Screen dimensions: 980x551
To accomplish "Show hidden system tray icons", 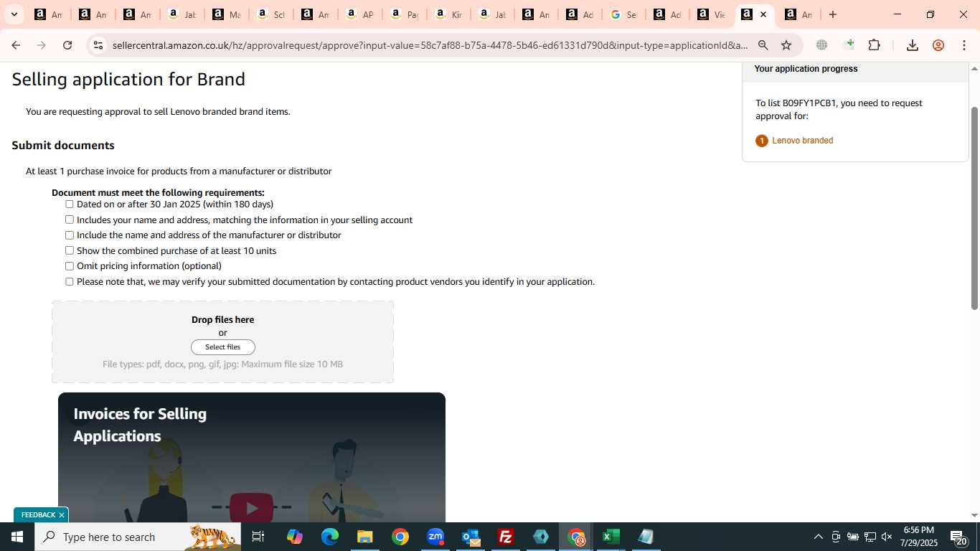I will 818,537.
